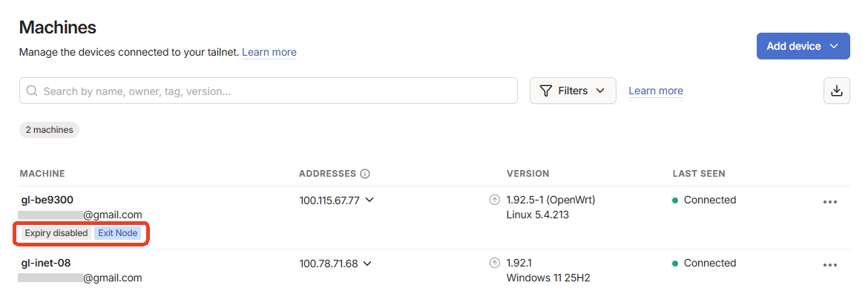Click Learn more link under Machines heading
868x294 pixels.
click(x=269, y=52)
